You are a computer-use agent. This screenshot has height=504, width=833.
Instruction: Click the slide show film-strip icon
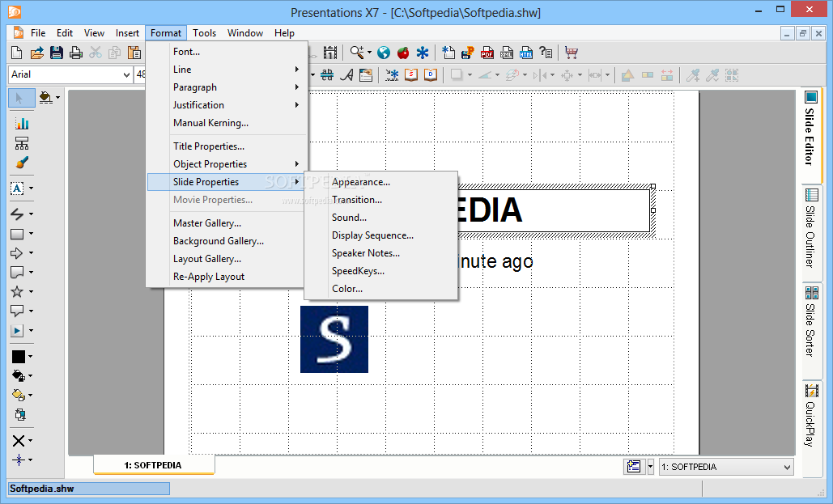(330, 53)
